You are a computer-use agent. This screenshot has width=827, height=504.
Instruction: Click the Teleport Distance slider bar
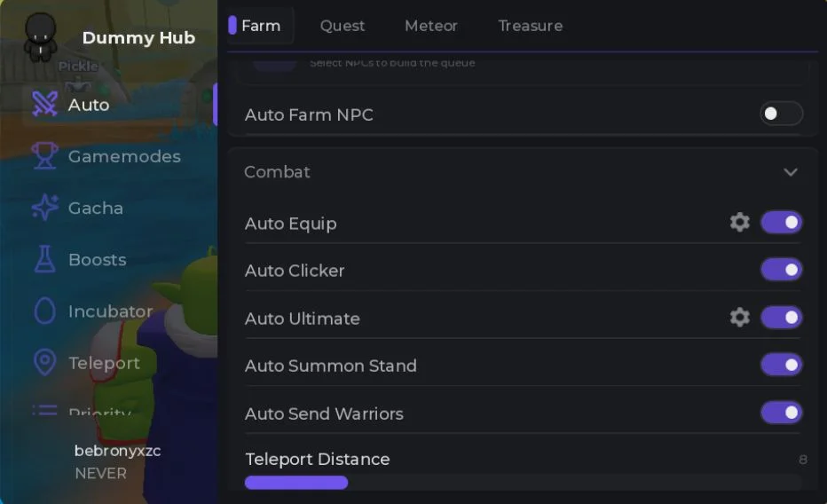(x=523, y=483)
